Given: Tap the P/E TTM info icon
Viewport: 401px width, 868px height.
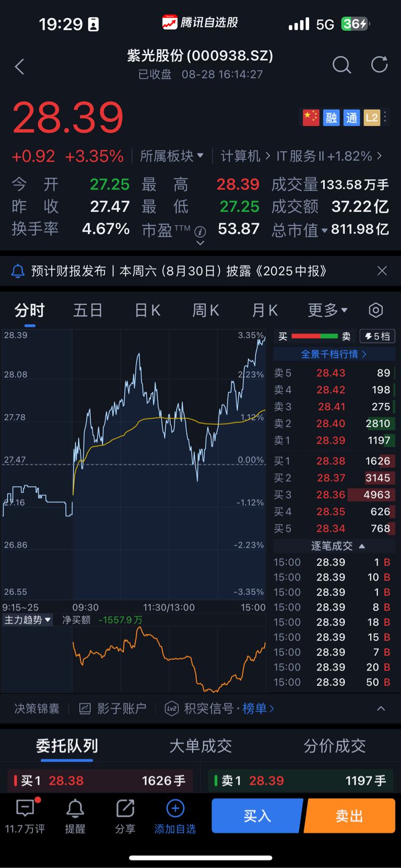Looking at the screenshot, I should click(200, 231).
